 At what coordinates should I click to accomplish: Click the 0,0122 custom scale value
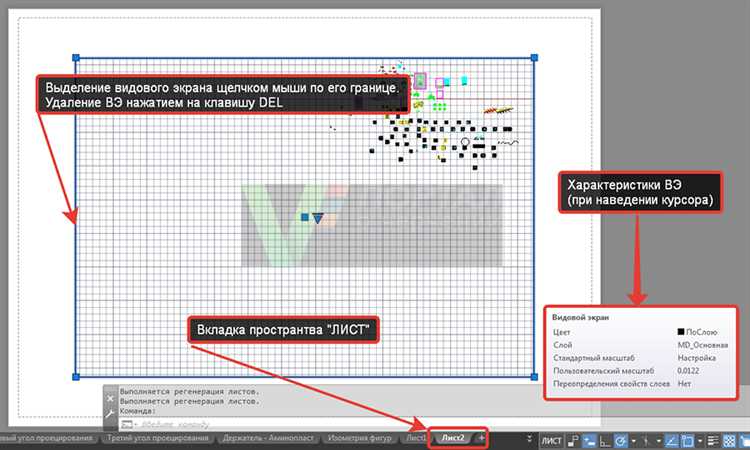[x=688, y=371]
